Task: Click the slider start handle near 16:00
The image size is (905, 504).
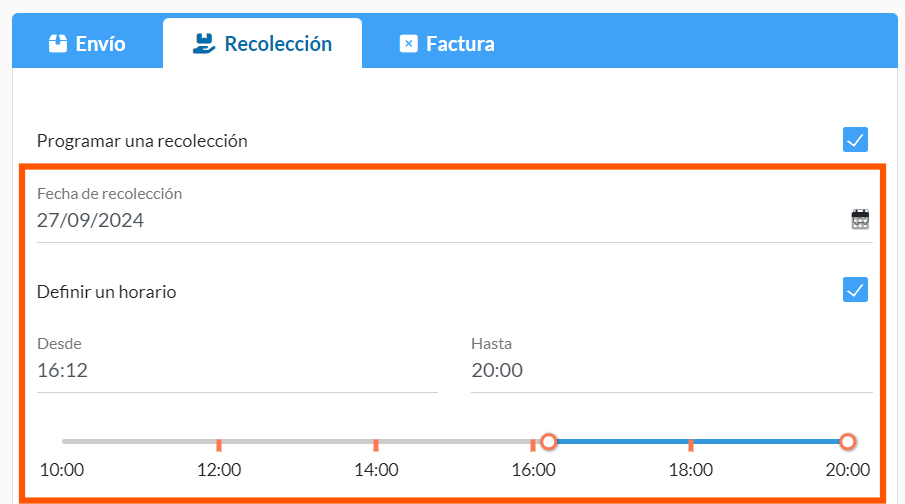Action: click(549, 442)
